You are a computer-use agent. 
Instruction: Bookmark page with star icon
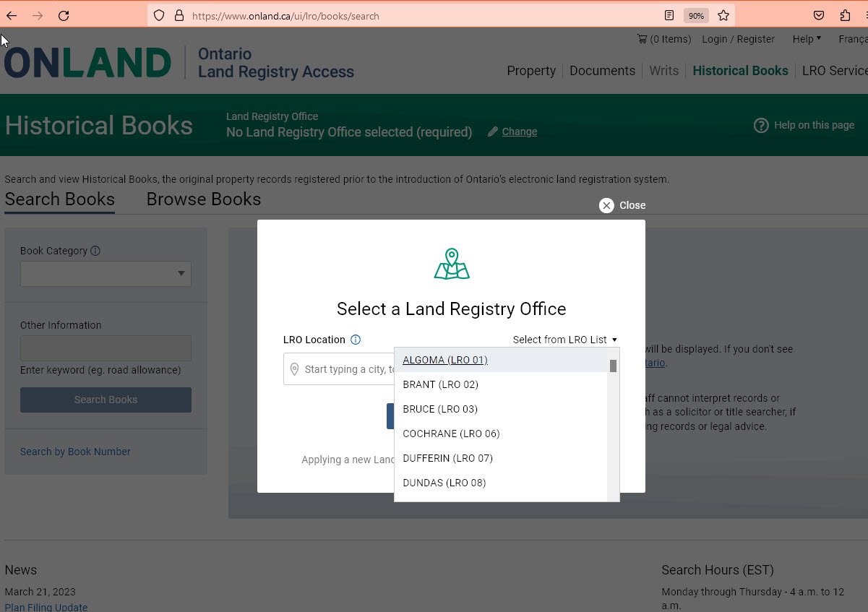pos(723,15)
